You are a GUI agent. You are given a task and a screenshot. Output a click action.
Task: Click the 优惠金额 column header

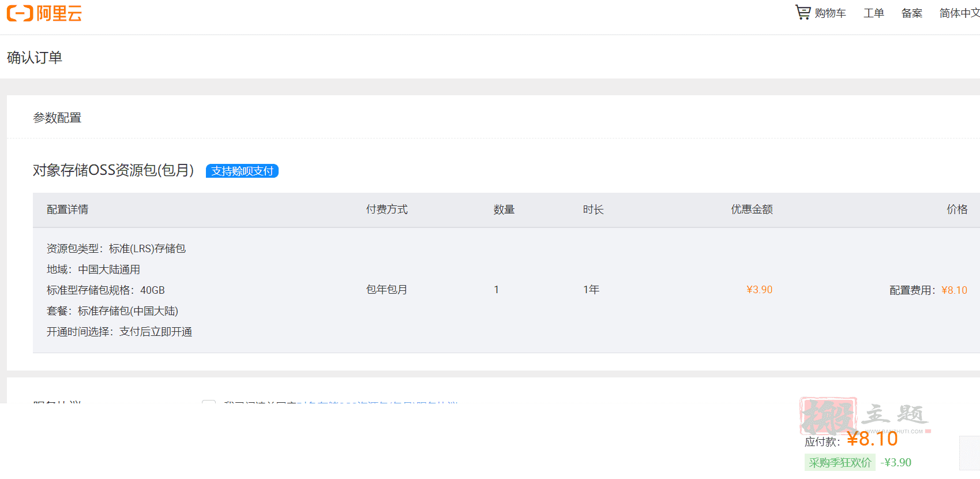click(752, 209)
